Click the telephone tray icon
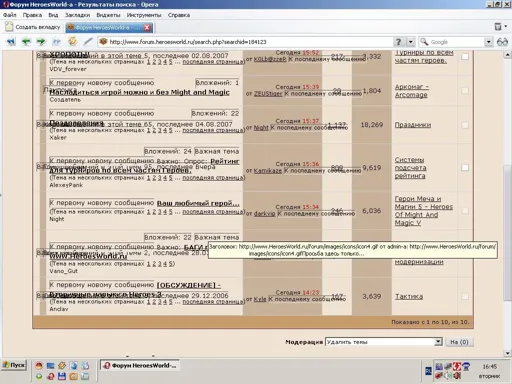This screenshot has width=512, height=384. pos(466,367)
